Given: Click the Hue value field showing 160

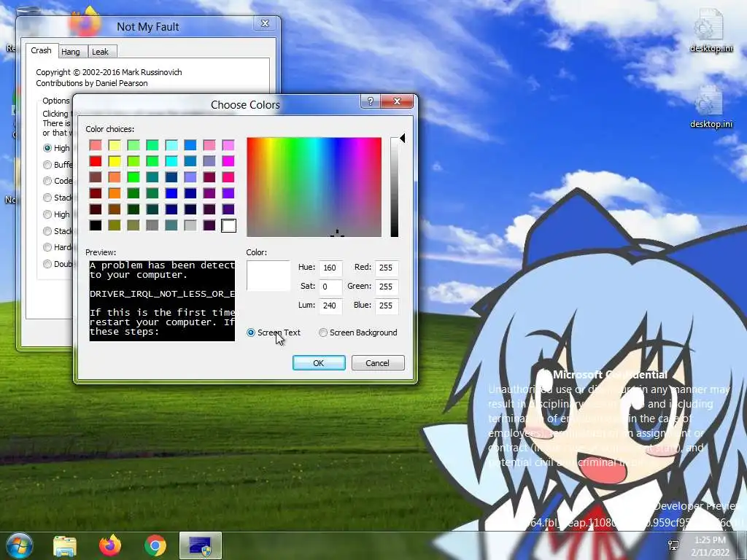Looking at the screenshot, I should coord(330,268).
